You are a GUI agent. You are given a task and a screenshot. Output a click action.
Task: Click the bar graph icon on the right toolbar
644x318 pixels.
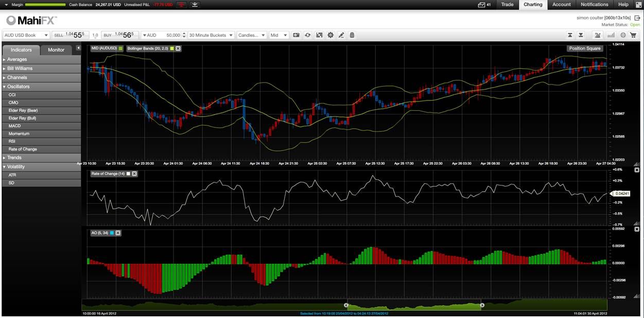tap(611, 35)
